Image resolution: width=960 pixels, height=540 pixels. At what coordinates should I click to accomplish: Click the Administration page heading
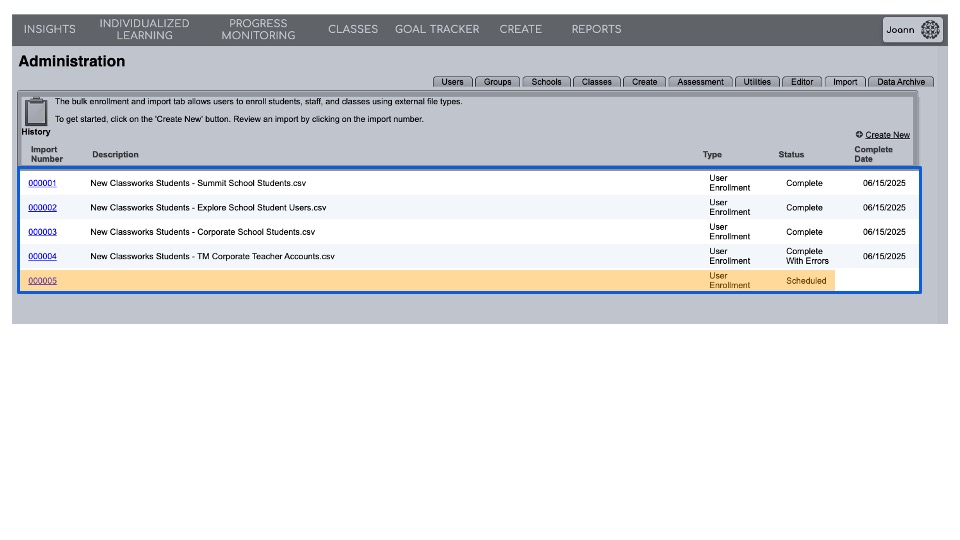[x=72, y=61]
